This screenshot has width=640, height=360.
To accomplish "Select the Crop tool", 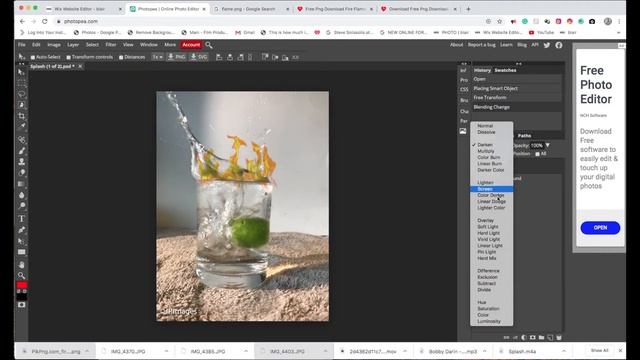I will coord(22,116).
